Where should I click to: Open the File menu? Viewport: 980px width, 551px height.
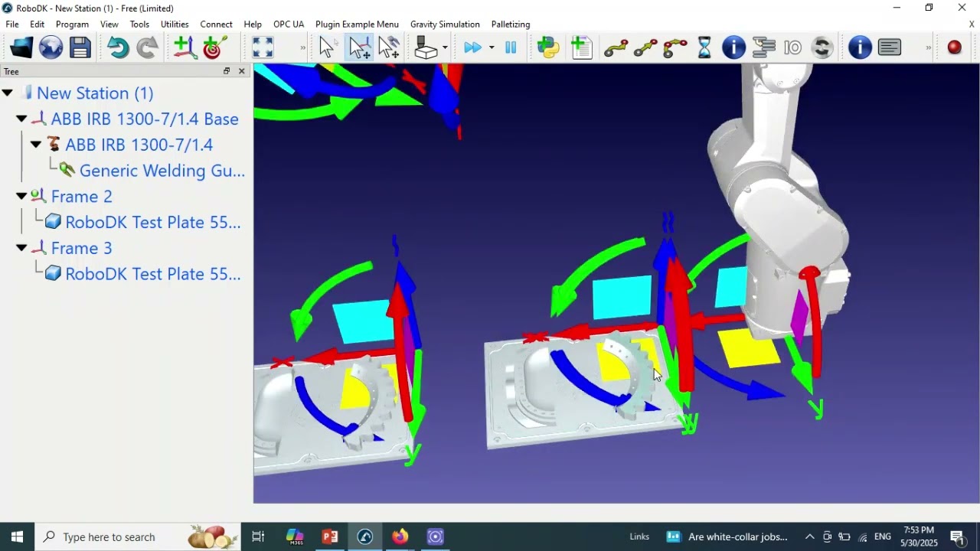pyautogui.click(x=12, y=24)
